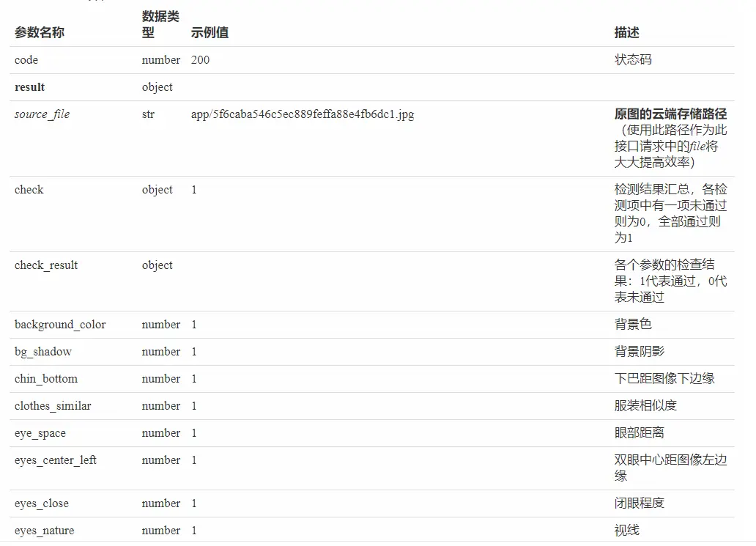Click the 各个参数的检查结果 description
This screenshot has height=546, width=756.
click(671, 281)
